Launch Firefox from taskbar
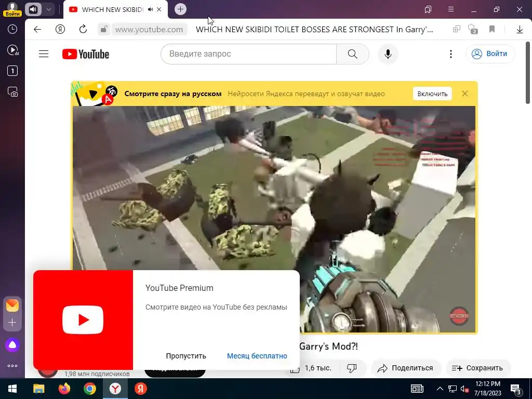This screenshot has width=532, height=399. [64, 389]
